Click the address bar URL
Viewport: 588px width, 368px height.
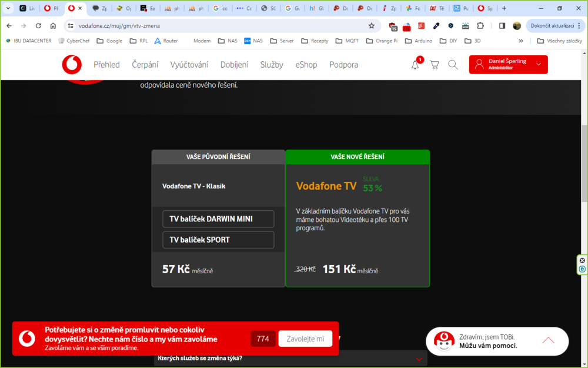[119, 25]
